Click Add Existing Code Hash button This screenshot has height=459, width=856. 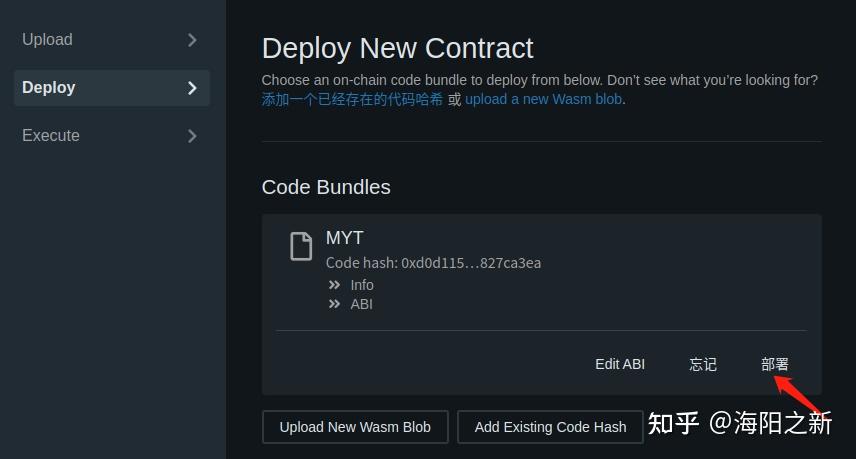point(550,427)
